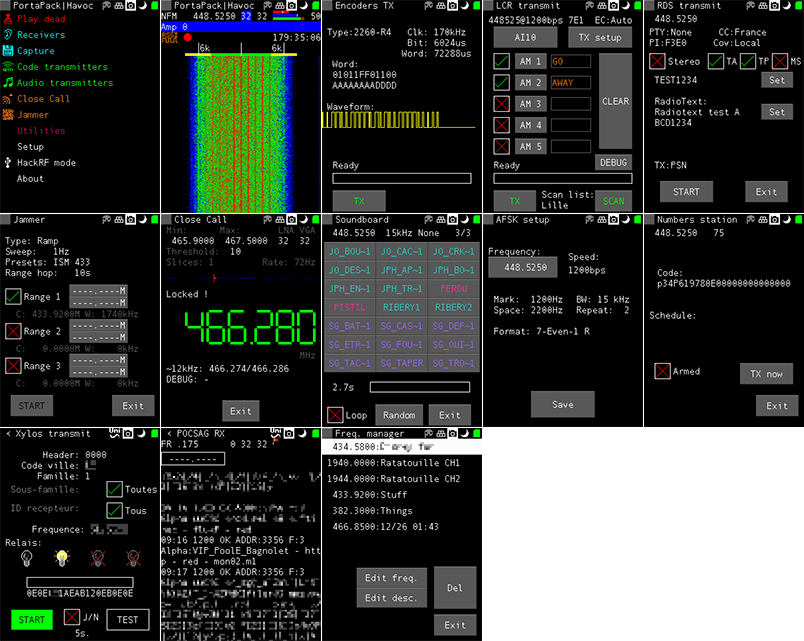Open the Code transmitters menu entry
Screen dimensions: 804x641
pos(62,67)
